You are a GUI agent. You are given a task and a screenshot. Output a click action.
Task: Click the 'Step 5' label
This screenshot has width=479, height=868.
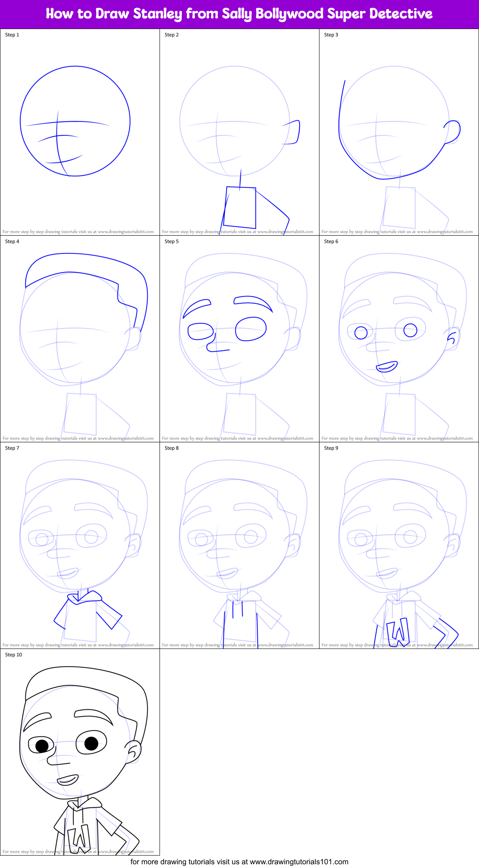point(172,241)
